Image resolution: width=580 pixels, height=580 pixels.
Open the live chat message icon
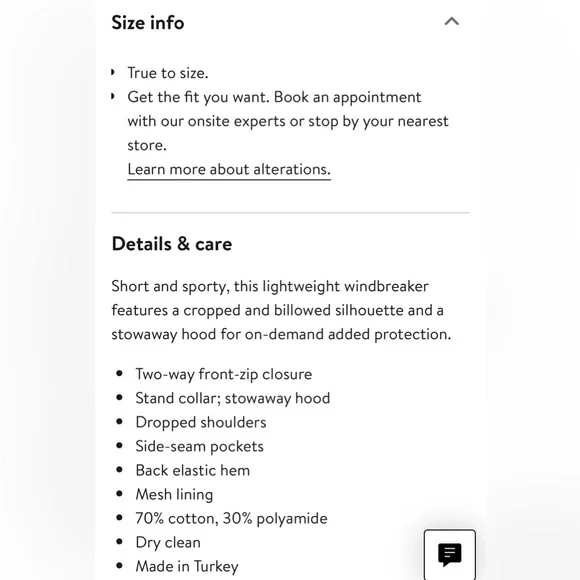[450, 554]
